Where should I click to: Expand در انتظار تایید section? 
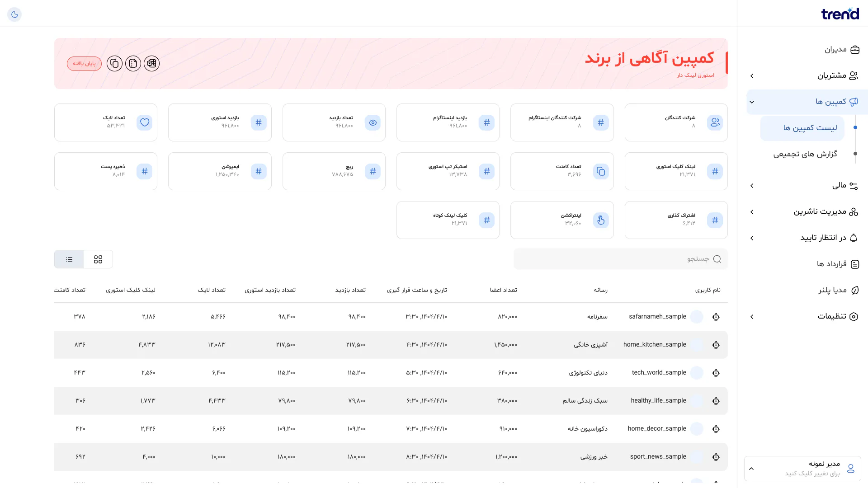coord(807,238)
